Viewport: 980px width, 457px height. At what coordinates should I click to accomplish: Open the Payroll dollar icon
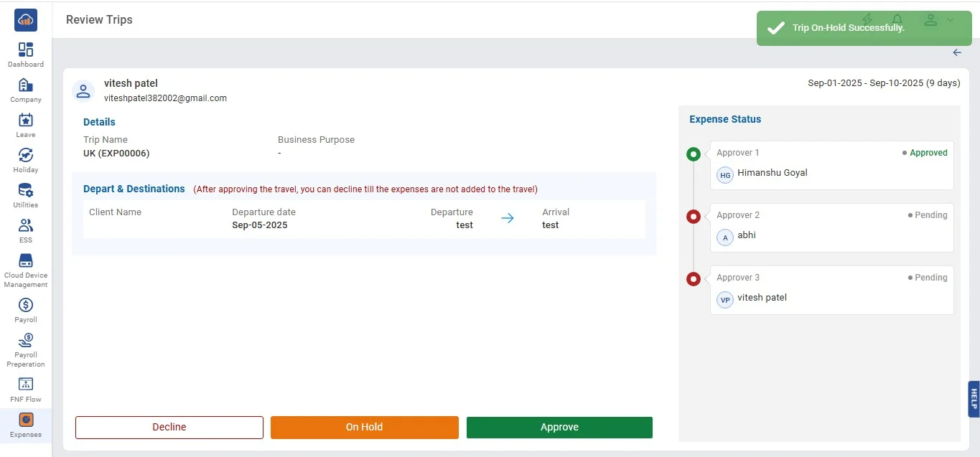[x=26, y=305]
